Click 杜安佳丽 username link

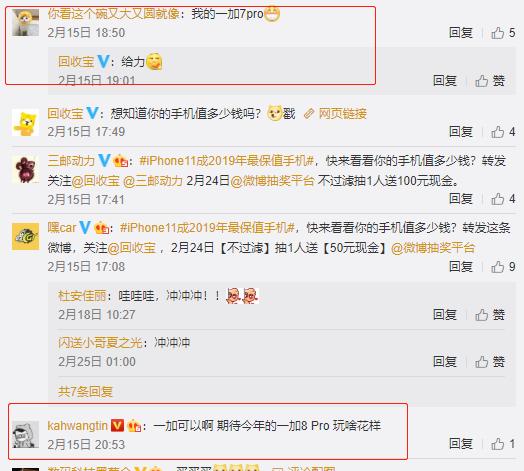pos(82,296)
